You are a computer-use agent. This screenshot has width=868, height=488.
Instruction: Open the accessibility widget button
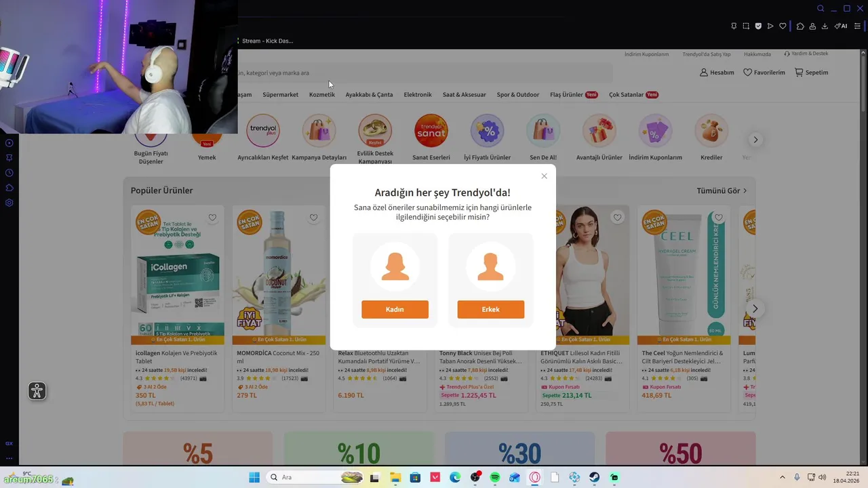[x=37, y=391]
